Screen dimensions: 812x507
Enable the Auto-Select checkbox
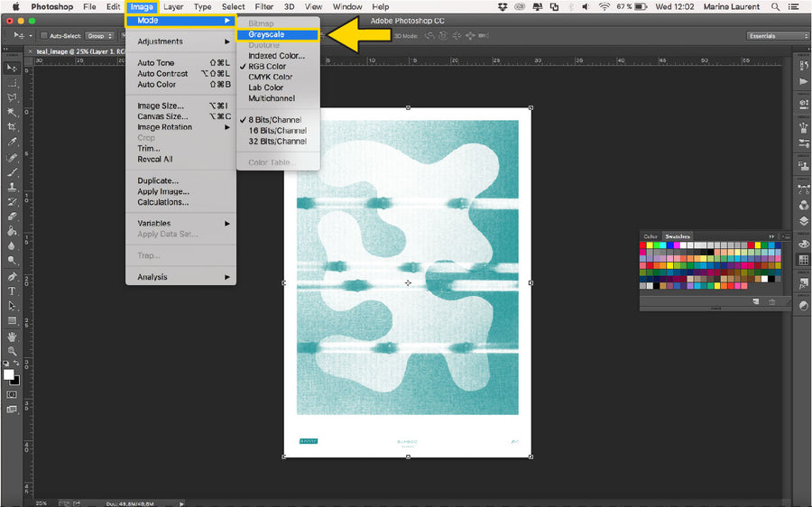point(43,36)
